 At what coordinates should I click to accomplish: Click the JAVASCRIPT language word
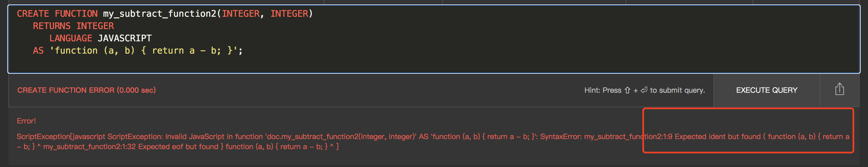coord(125,38)
